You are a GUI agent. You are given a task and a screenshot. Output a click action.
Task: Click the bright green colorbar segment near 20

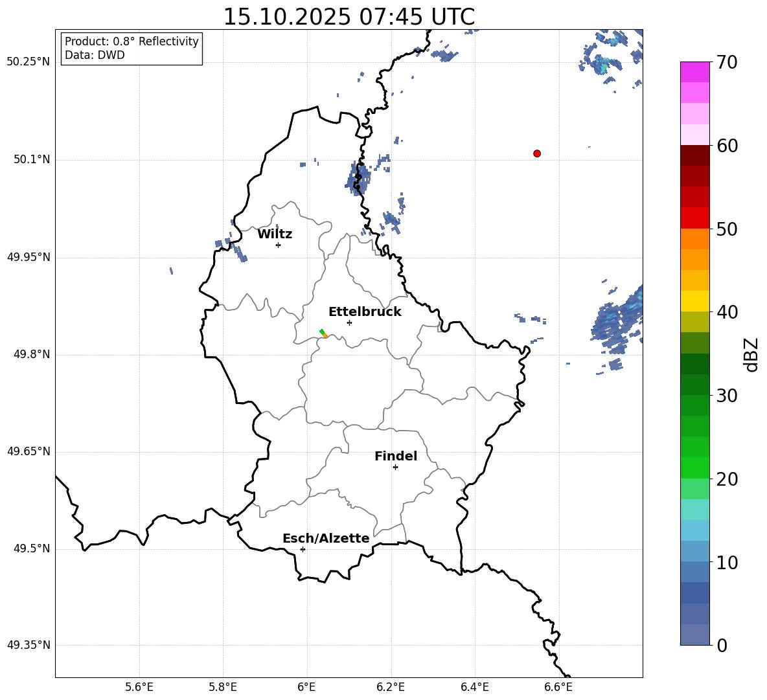[x=695, y=468]
